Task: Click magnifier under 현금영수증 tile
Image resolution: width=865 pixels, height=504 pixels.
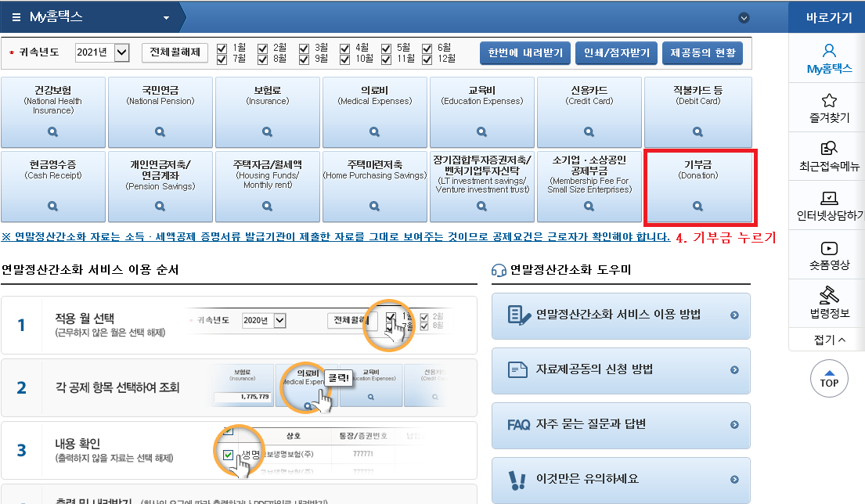Action: [53, 207]
